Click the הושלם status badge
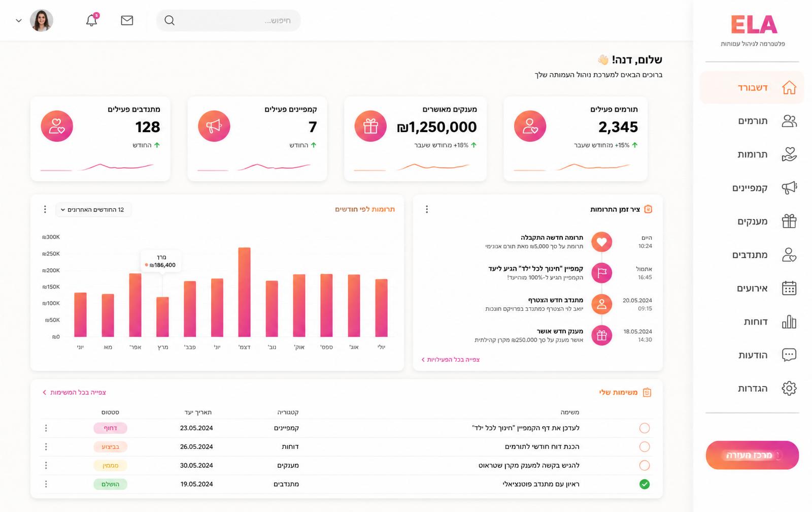Viewport: 812px width, 512px height. point(110,484)
